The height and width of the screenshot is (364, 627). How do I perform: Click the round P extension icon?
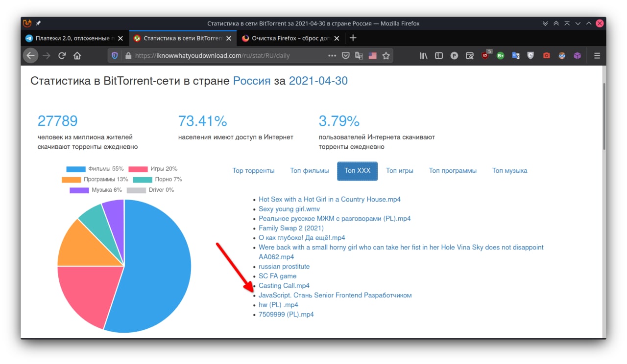coord(454,56)
